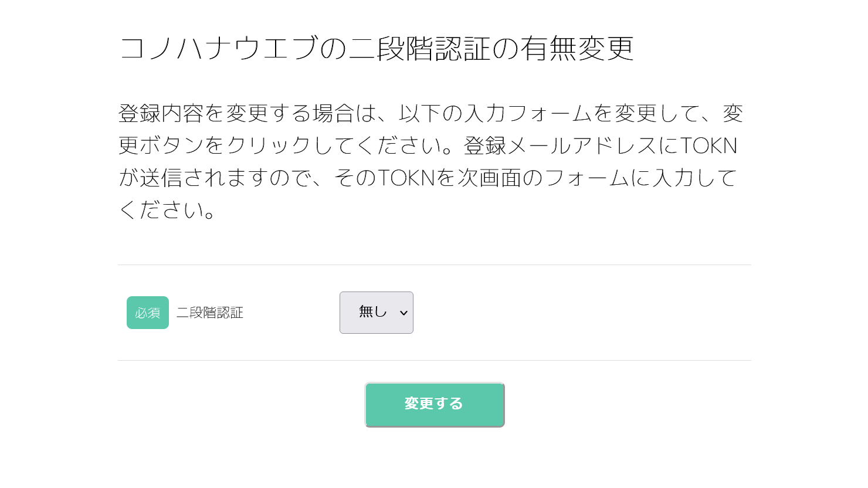Click 登録内容 at the start of the instructions
868x488 pixels.
point(161,113)
